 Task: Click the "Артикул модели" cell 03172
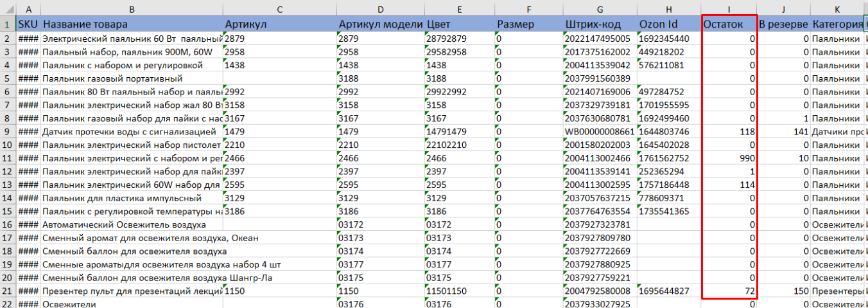pyautogui.click(x=380, y=225)
